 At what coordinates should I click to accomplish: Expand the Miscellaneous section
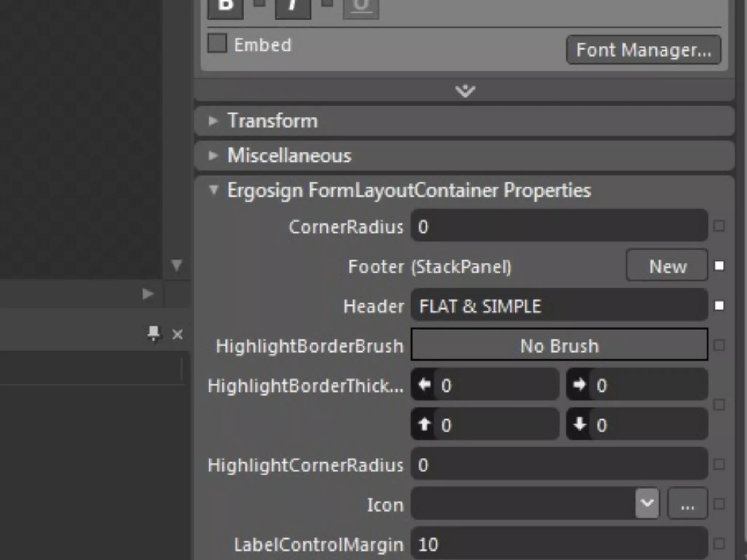[213, 156]
